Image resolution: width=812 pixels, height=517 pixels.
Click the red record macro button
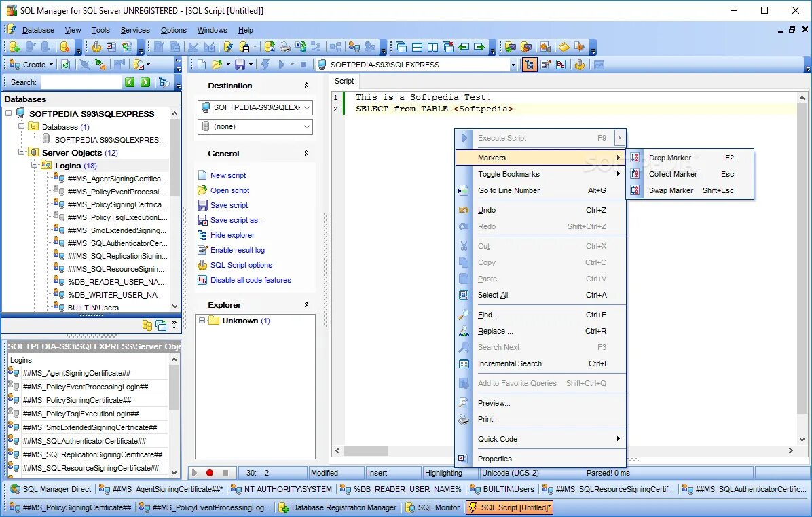click(x=210, y=473)
